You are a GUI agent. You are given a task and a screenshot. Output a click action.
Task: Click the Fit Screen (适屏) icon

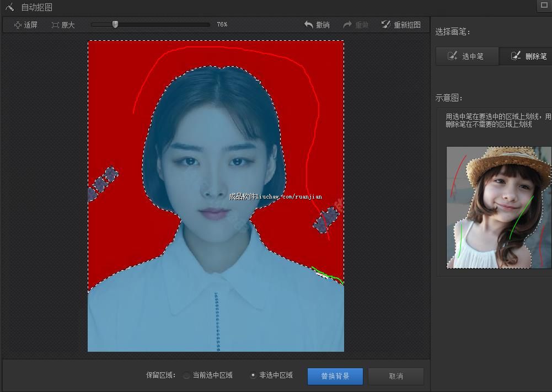(x=18, y=25)
